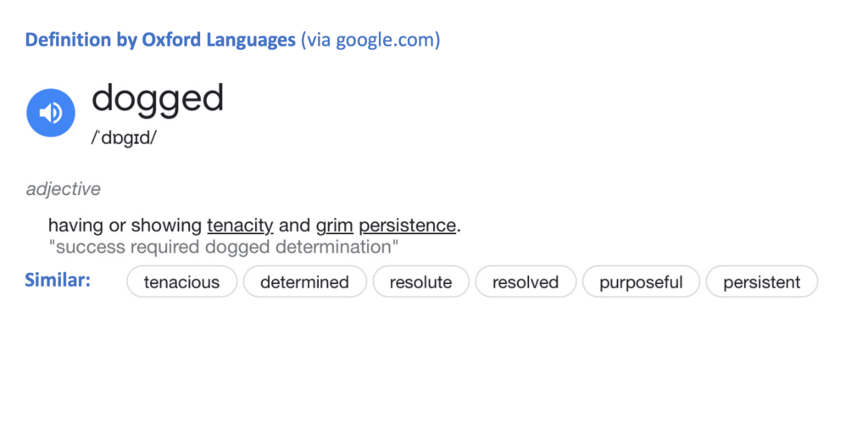
Task: Select the 'persistent' synonym chip
Action: point(761,282)
